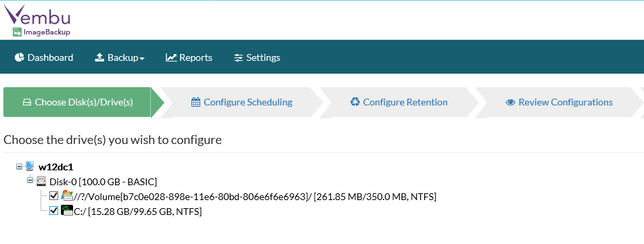This screenshot has width=644, height=244.
Task: Click the Windows system volume icon
Action: (66, 195)
